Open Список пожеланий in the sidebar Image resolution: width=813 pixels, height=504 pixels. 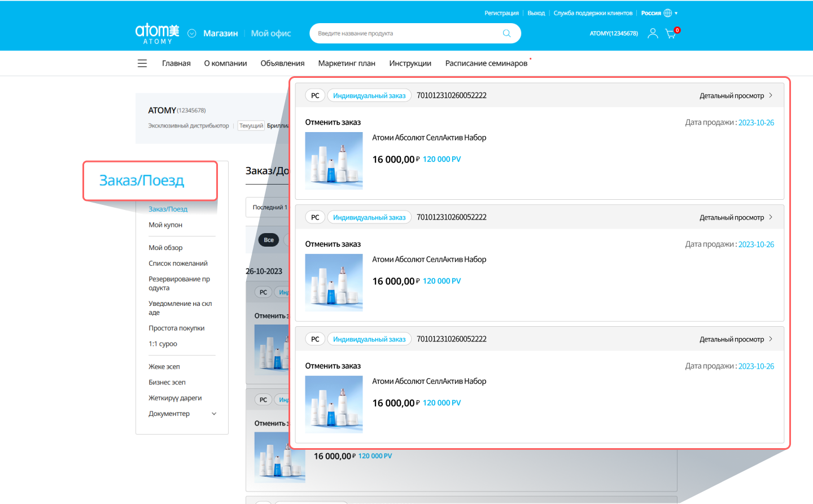[178, 263]
